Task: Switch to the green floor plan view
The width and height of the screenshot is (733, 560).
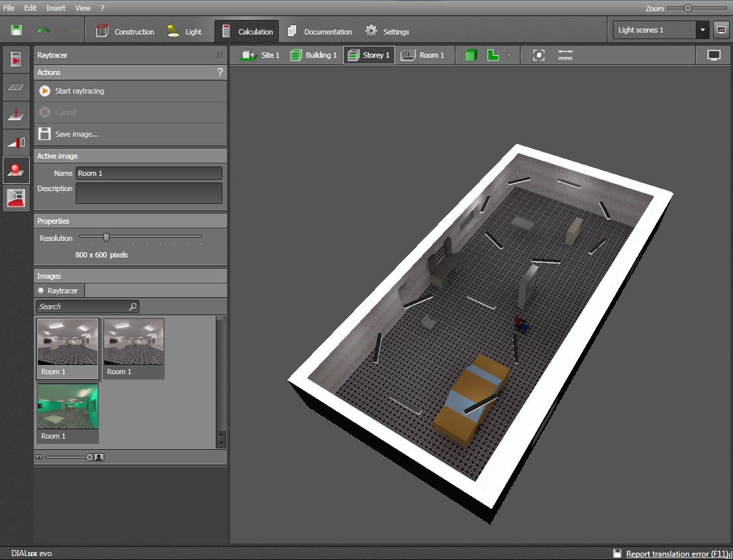Action: (493, 55)
